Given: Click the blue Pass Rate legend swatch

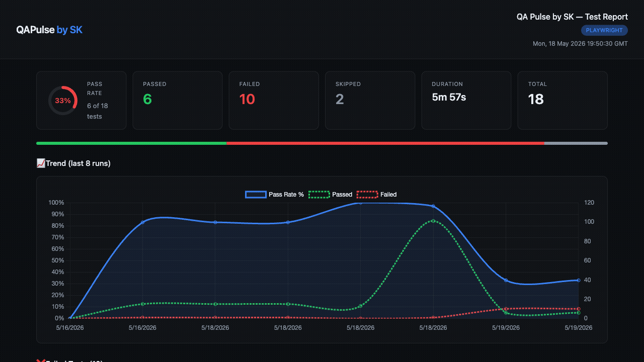Looking at the screenshot, I should tap(255, 195).
